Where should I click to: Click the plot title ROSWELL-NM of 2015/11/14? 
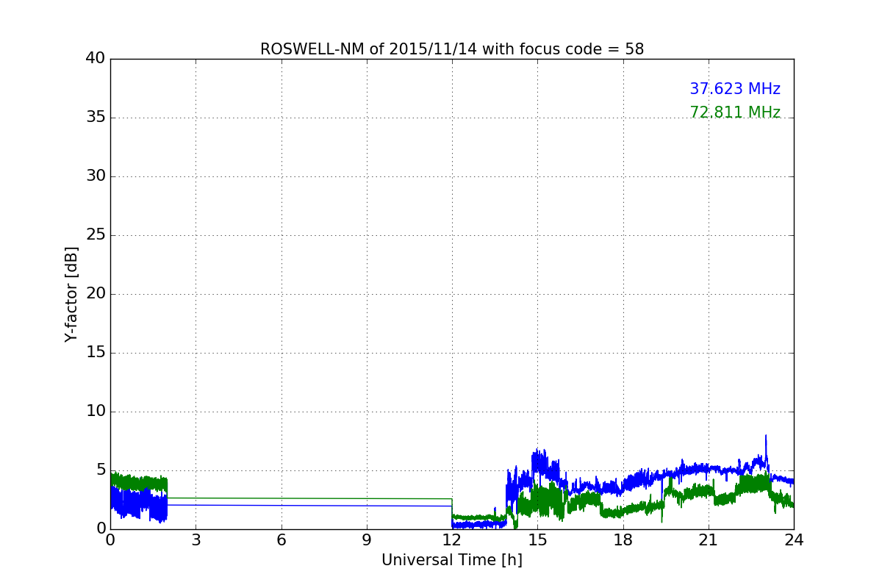click(x=452, y=49)
